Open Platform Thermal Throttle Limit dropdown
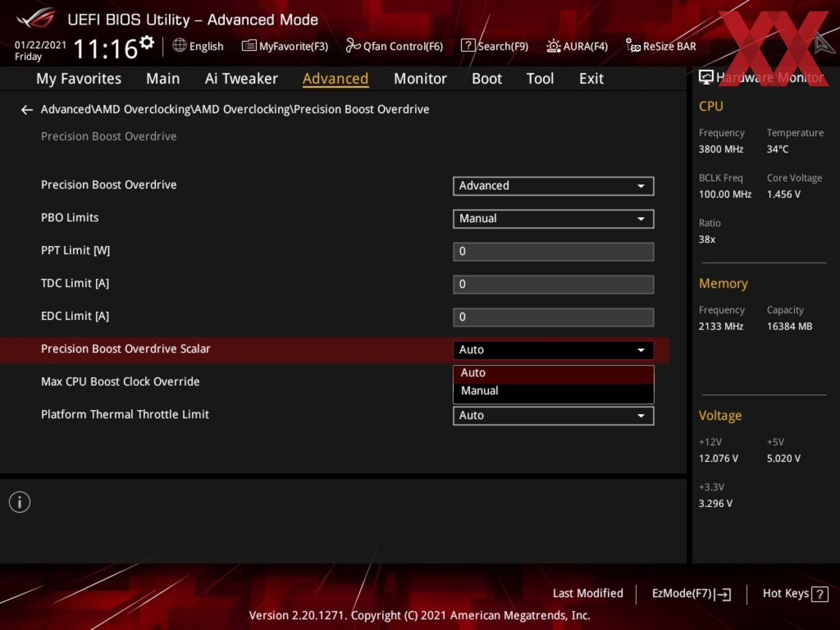 553,416
